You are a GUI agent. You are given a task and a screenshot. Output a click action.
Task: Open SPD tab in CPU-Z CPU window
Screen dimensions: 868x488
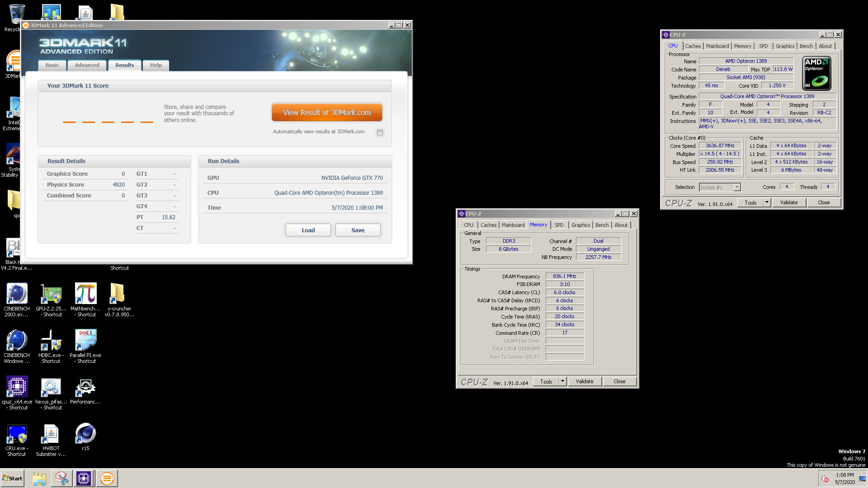[x=764, y=46]
